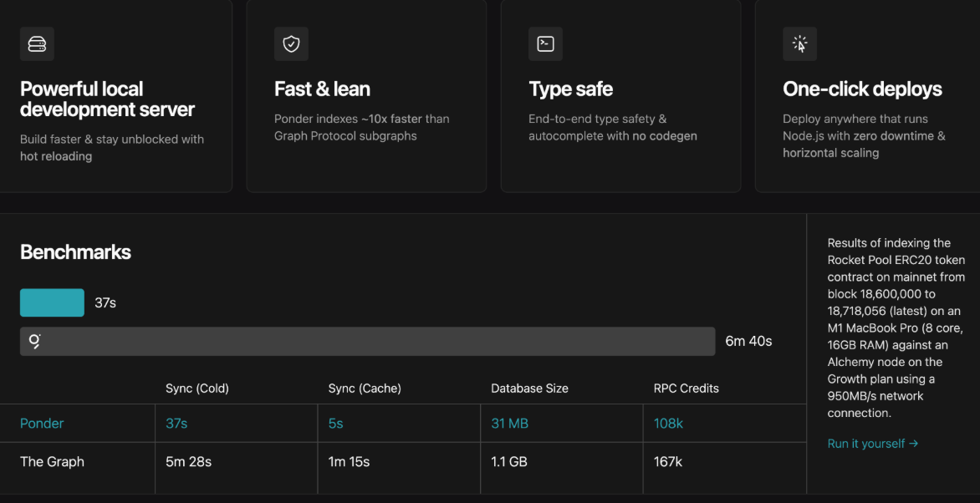Screen dimensions: 980x503
Task: Click the terminal icon above Type safe
Action: pos(545,44)
